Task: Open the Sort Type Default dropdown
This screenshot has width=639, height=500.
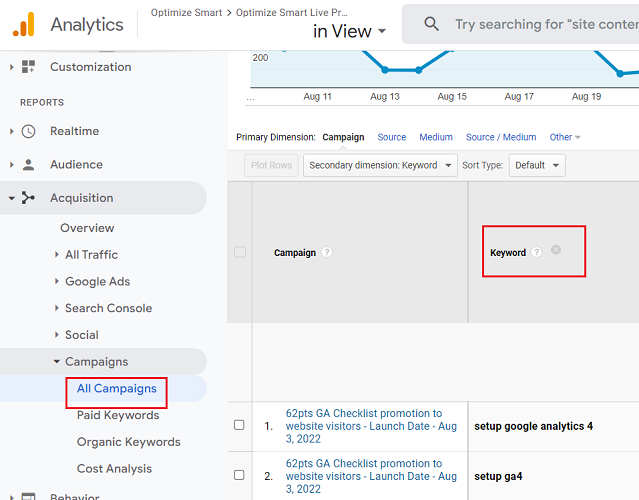Action: [537, 165]
